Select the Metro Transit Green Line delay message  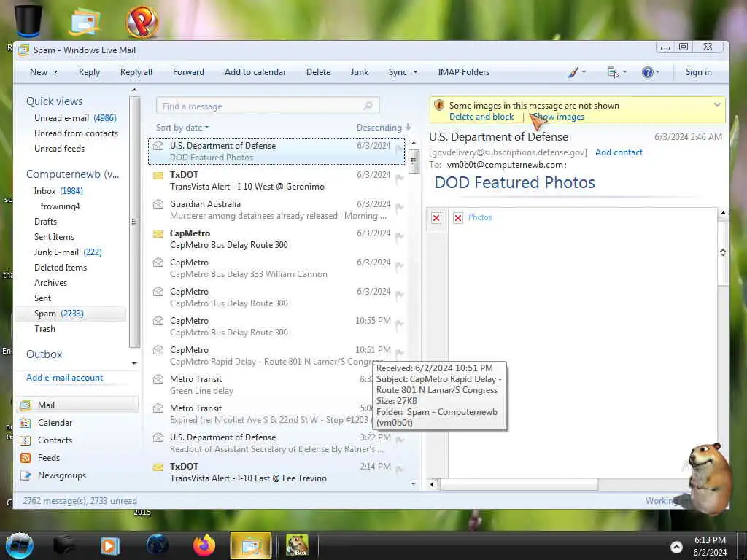(276, 385)
